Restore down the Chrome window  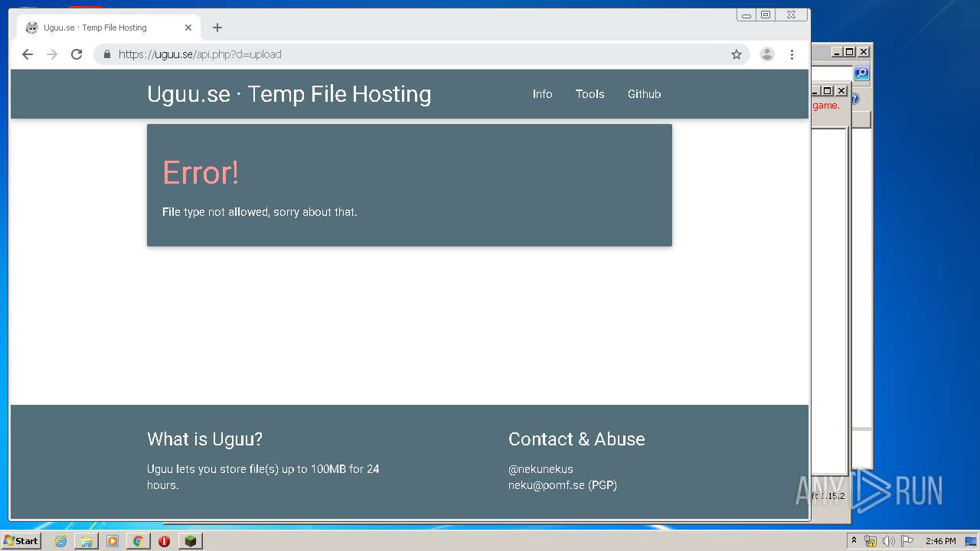pos(766,15)
